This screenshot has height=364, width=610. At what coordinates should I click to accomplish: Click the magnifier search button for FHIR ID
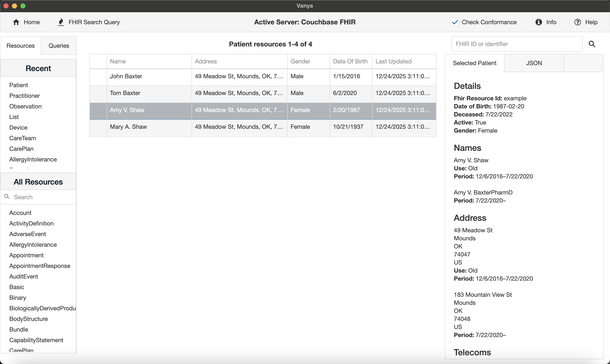coord(592,44)
